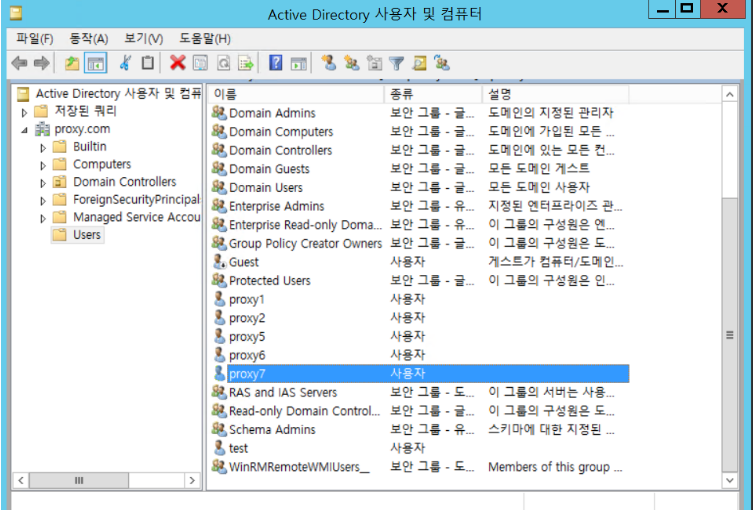This screenshot has width=753, height=516.
Task: Toggle the show/hide console tree icon
Action: [96, 63]
